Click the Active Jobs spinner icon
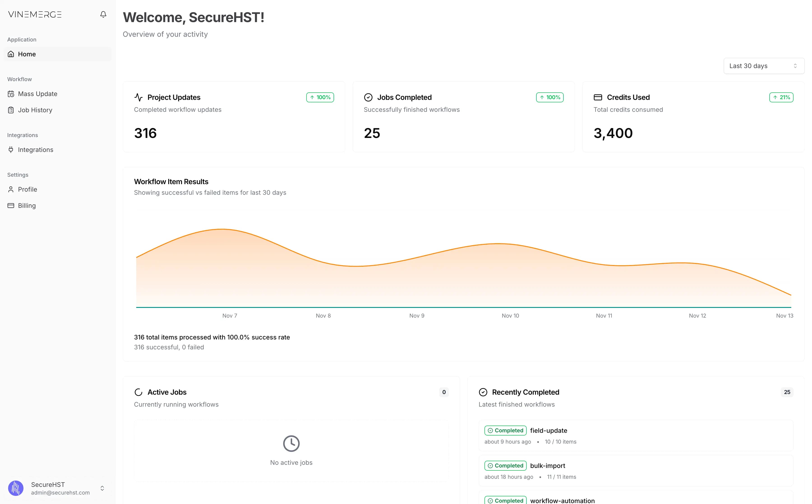Viewport: 812px width, 504px height. [138, 392]
